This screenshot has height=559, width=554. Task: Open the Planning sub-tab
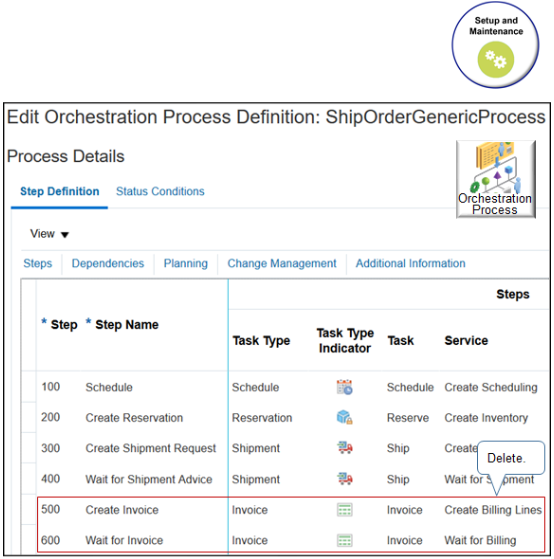185,263
